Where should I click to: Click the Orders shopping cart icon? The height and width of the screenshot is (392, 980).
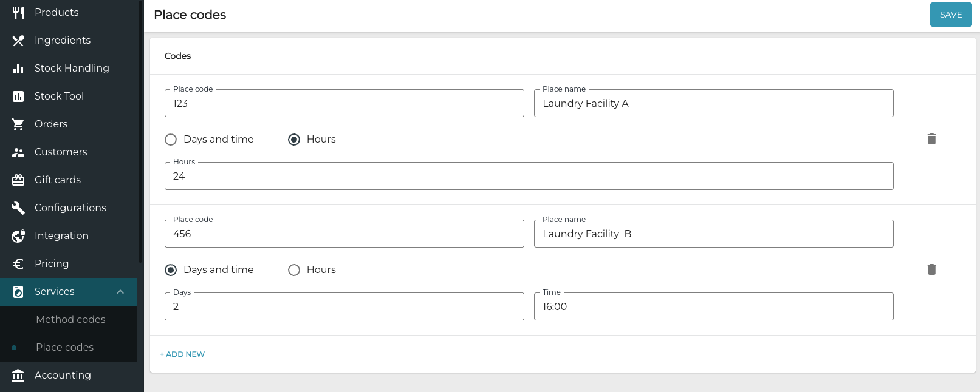(18, 124)
